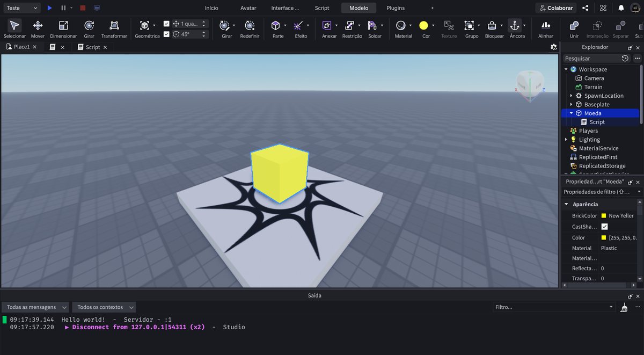Click the Pesquisar search field in Explorador

click(x=591, y=58)
